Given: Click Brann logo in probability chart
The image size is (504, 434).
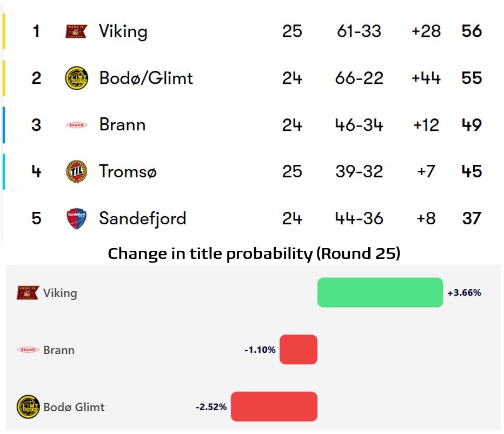Looking at the screenshot, I should 28,350.
